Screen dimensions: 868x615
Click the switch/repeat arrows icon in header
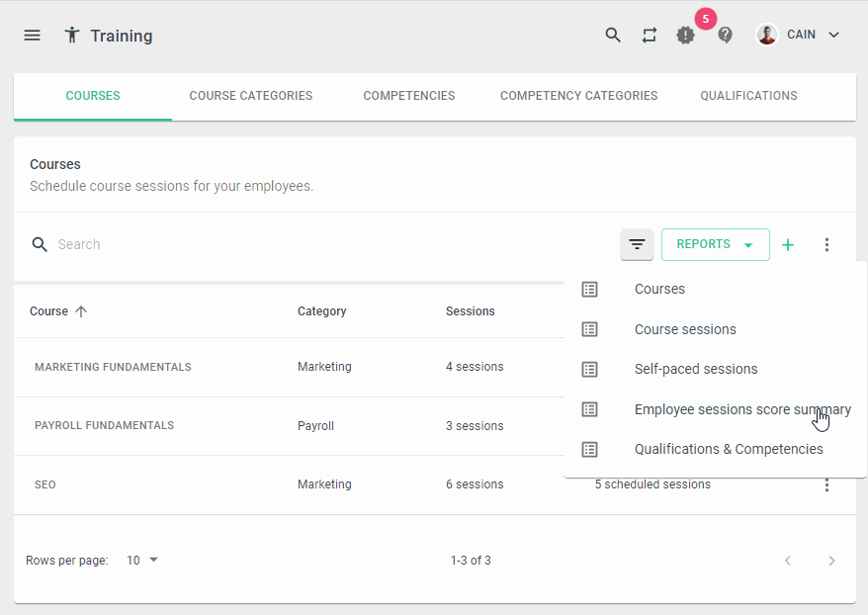click(x=650, y=35)
